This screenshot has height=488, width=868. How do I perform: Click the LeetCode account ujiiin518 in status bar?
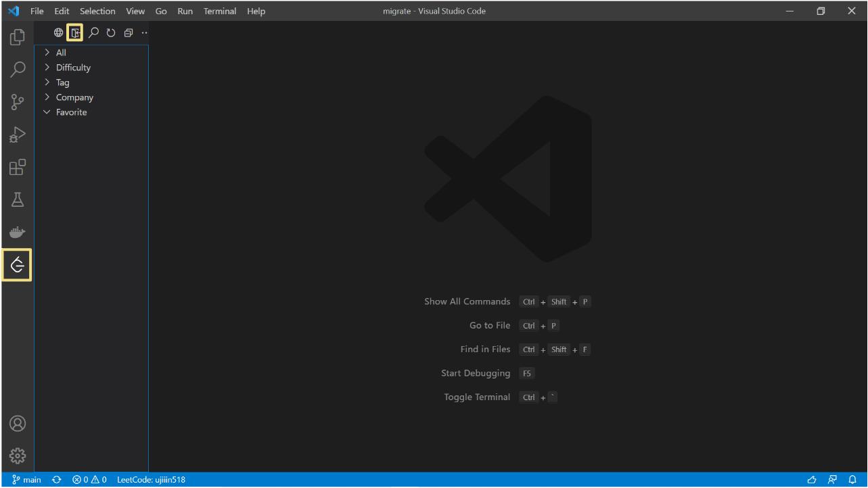(x=147, y=479)
